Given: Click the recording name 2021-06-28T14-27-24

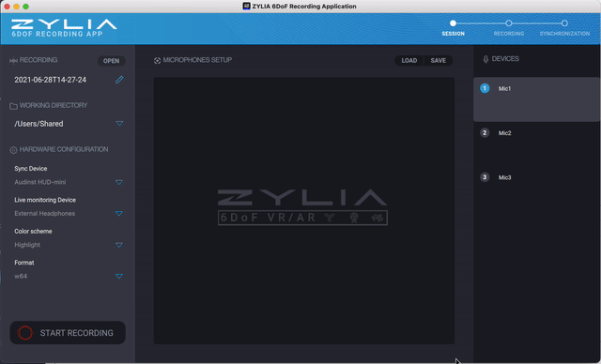Looking at the screenshot, I should (x=50, y=80).
